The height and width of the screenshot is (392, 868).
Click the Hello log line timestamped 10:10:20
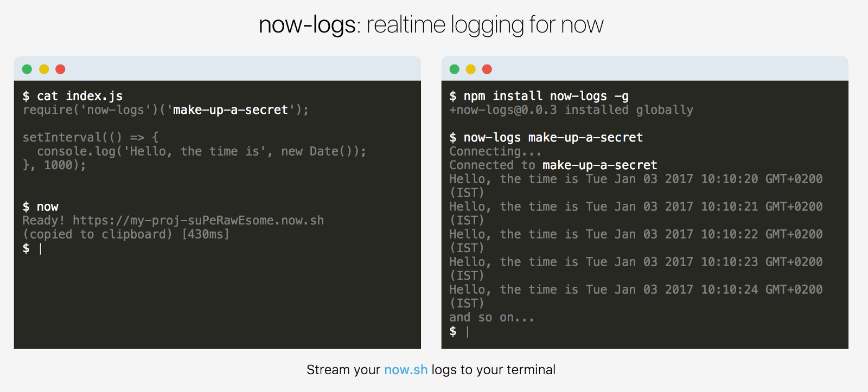click(x=636, y=186)
